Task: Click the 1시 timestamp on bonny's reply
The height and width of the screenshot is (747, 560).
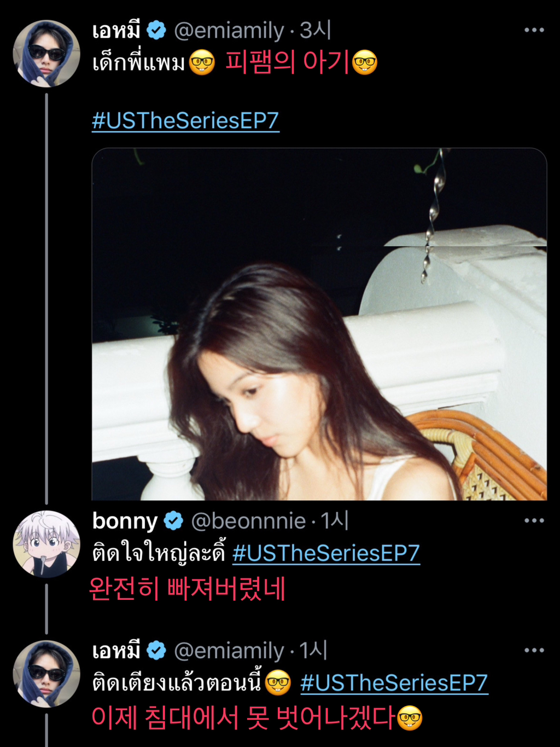Action: coord(334,521)
